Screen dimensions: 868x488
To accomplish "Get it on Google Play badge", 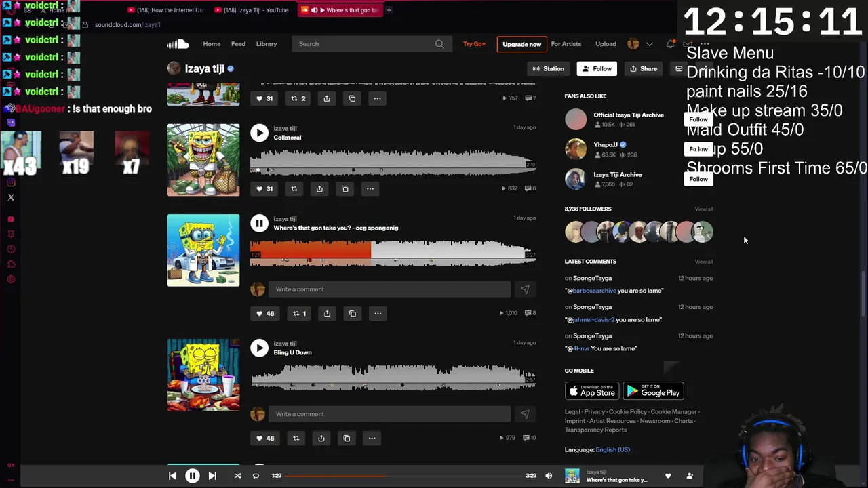I will [x=653, y=391].
